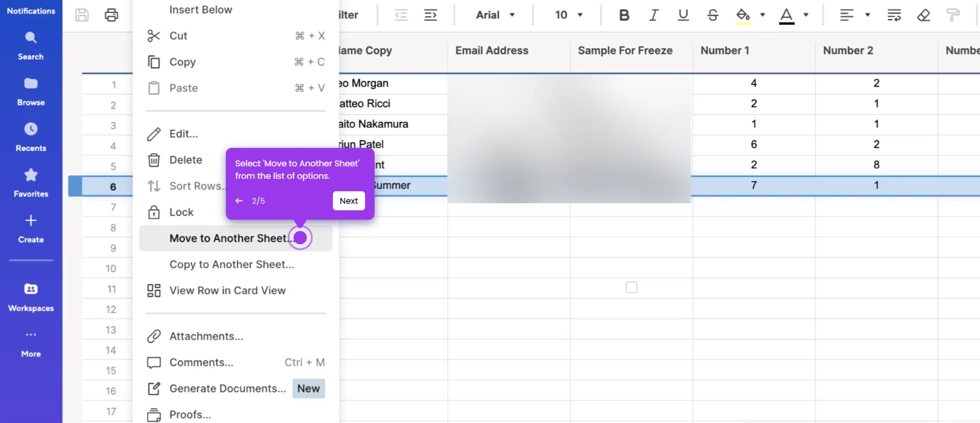Click the cell showing 6 in Number 1

[754, 144]
